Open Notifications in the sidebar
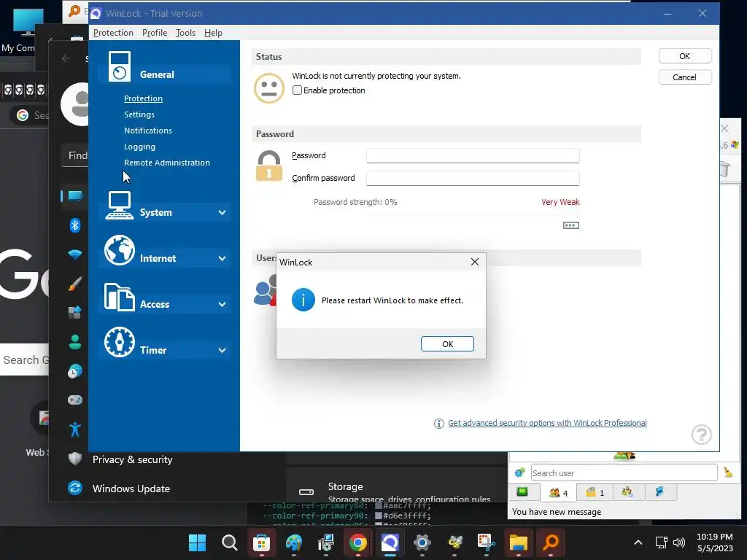747x560 pixels. (147, 131)
